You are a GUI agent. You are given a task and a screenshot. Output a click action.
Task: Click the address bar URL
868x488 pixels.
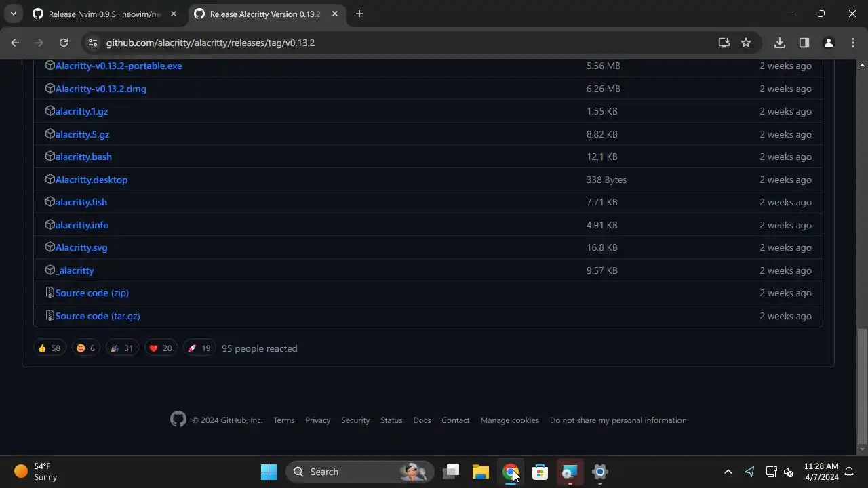click(210, 43)
